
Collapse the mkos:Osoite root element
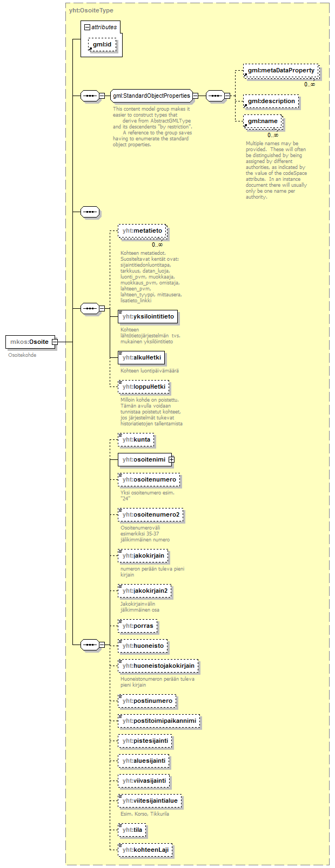pyautogui.click(x=55, y=342)
